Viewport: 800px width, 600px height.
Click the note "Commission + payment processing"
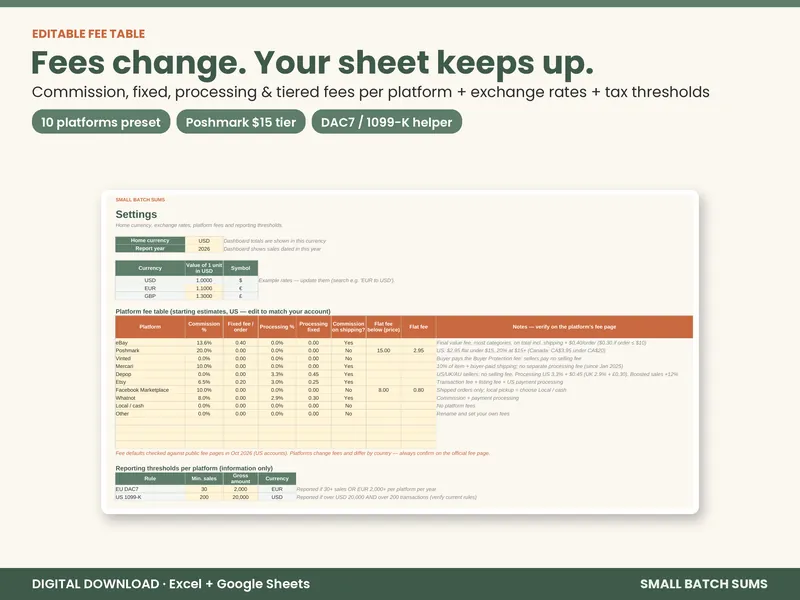coord(478,398)
